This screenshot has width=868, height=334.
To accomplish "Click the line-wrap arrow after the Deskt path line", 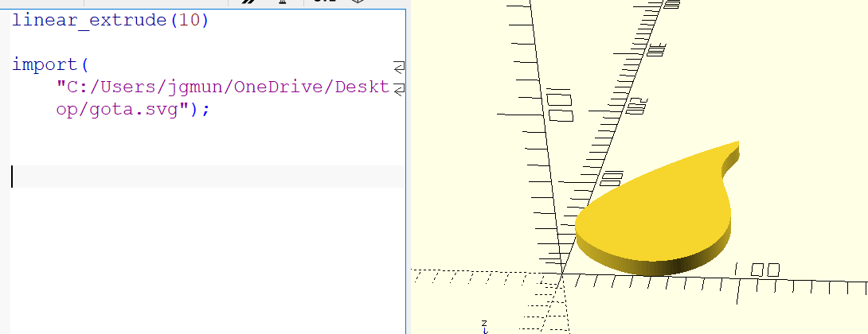I will click(x=399, y=87).
